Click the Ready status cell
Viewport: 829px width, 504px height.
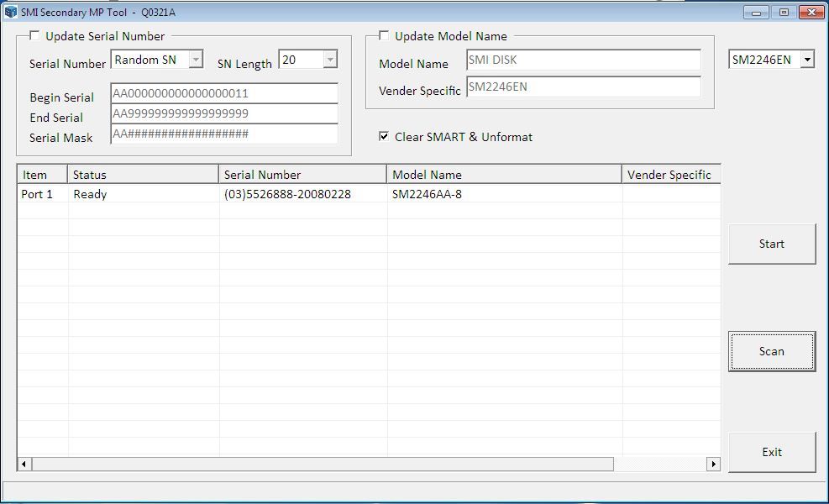click(x=144, y=194)
